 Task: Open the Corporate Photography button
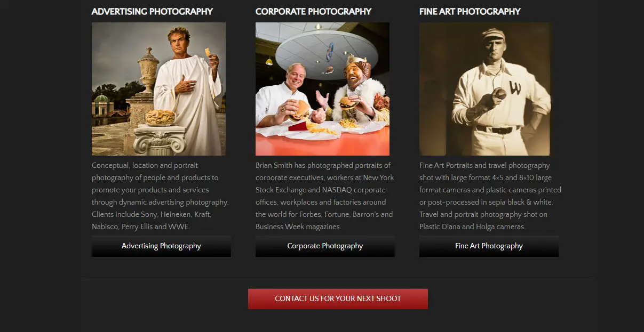(x=325, y=246)
